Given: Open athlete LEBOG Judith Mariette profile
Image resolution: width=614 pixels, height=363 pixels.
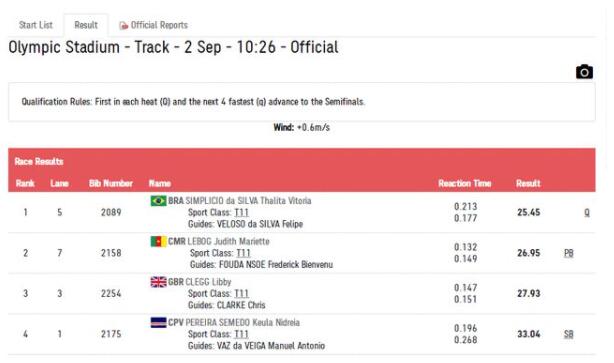Looking at the screenshot, I should click(x=228, y=241).
